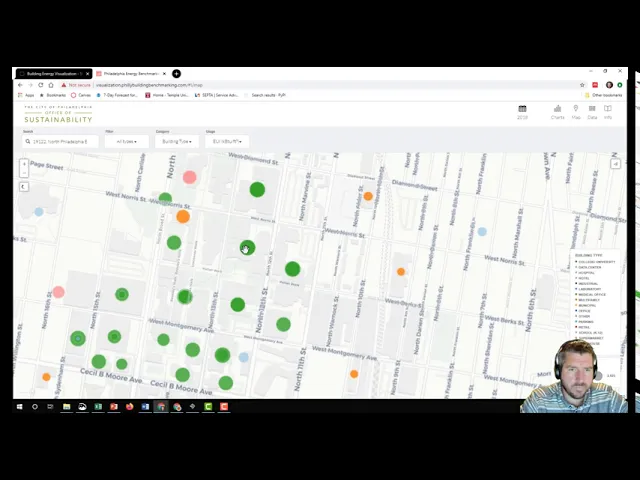Screen dimensions: 640x480
Task: Select the green building marker under the hand cursor
Action: pyautogui.click(x=247, y=248)
